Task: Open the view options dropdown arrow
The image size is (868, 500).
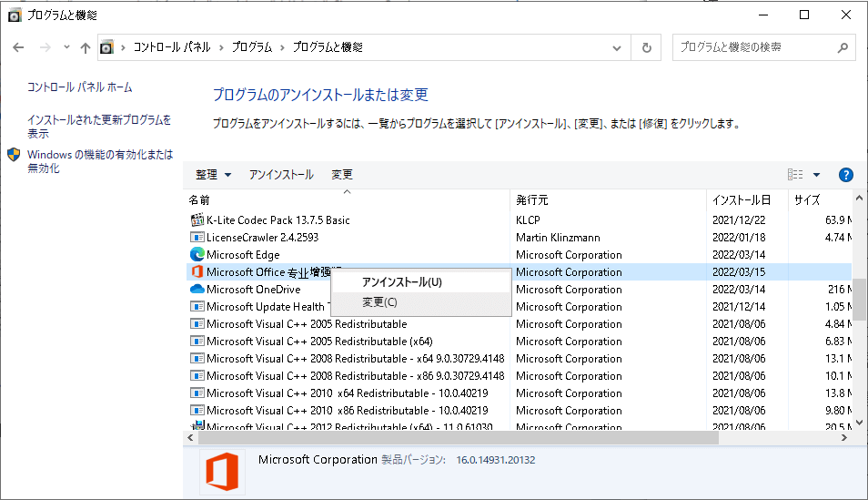Action: [816, 175]
